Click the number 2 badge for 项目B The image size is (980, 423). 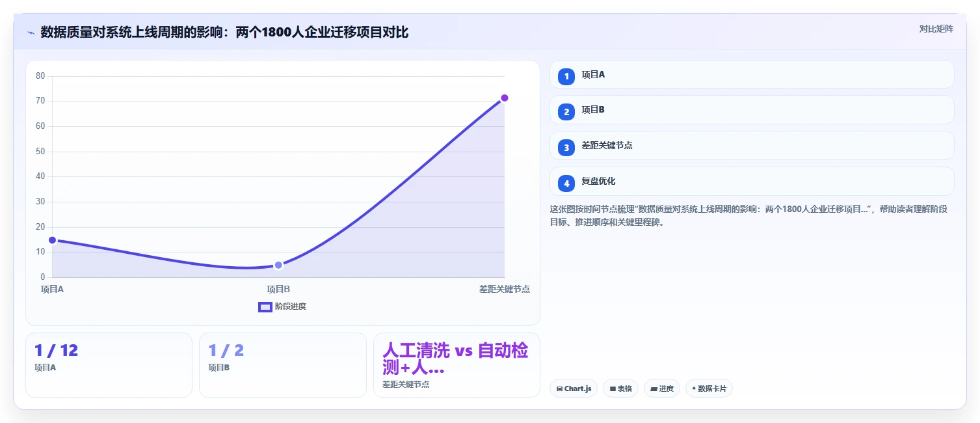566,112
